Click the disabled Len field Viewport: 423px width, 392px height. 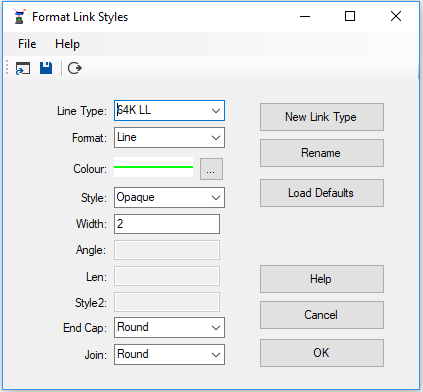(167, 276)
